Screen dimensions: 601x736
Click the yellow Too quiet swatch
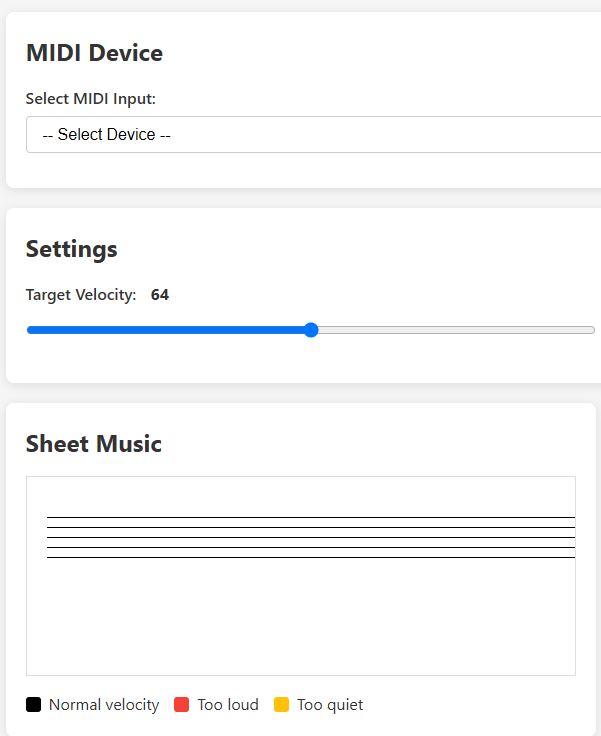pos(282,705)
